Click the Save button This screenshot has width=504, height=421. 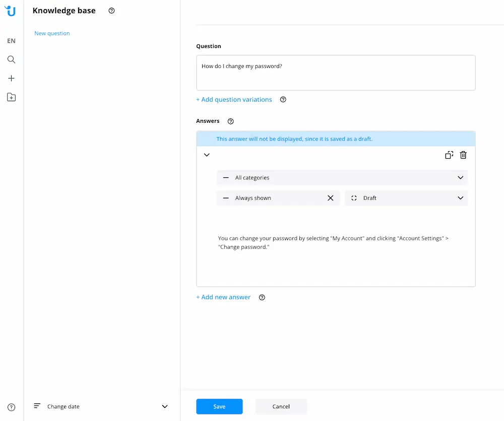[219, 406]
